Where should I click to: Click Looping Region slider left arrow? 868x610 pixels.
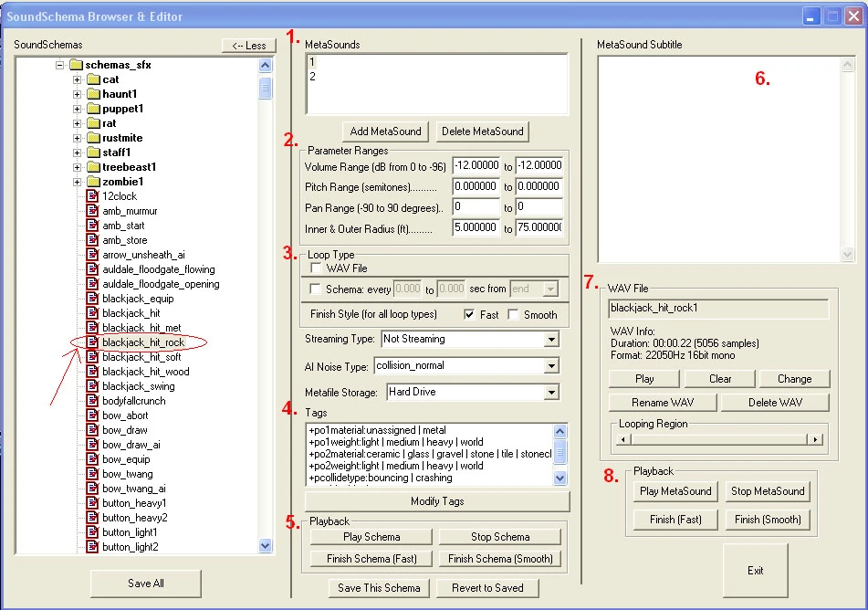624,439
